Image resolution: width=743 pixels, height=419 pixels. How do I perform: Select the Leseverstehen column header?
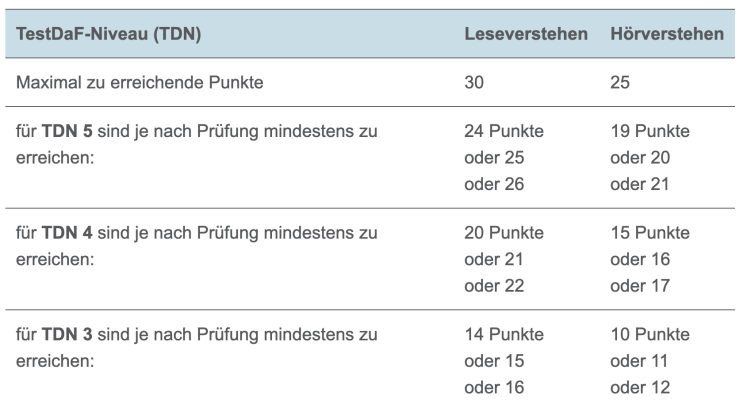(x=525, y=34)
